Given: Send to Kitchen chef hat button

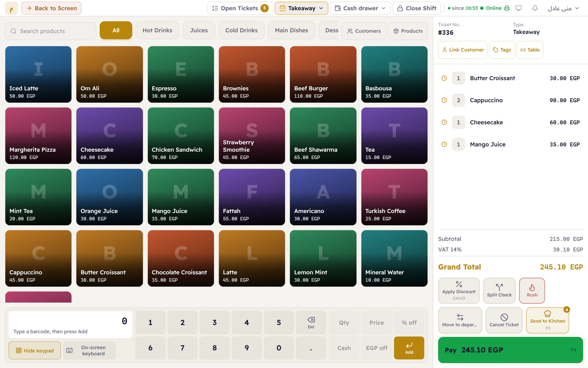Looking at the screenshot, I should tap(547, 320).
